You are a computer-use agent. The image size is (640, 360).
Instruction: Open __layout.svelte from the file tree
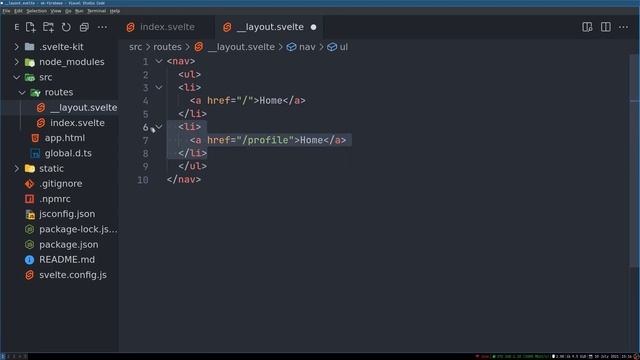84,108
